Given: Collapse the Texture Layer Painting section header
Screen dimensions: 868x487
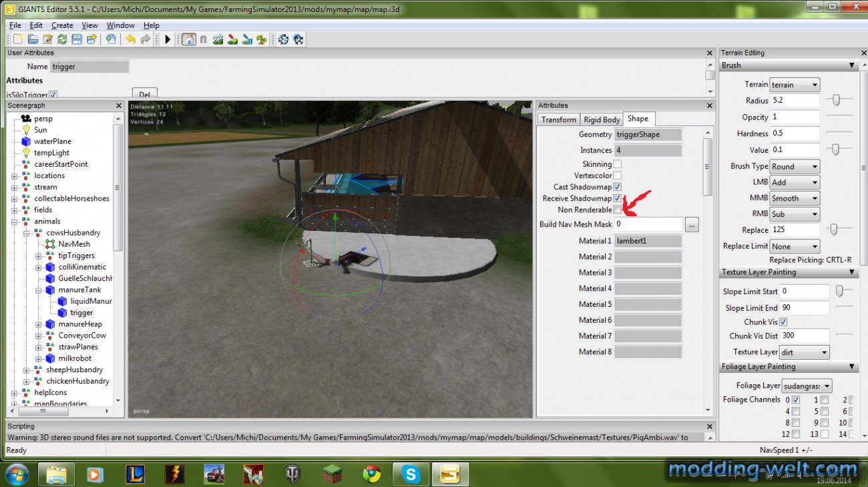Looking at the screenshot, I should (x=787, y=272).
